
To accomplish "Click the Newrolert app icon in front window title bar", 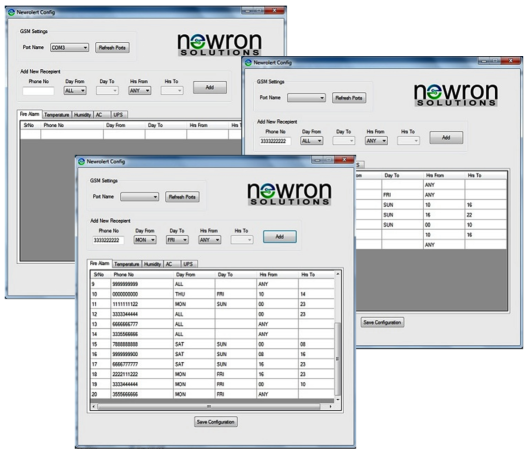I will (81, 162).
